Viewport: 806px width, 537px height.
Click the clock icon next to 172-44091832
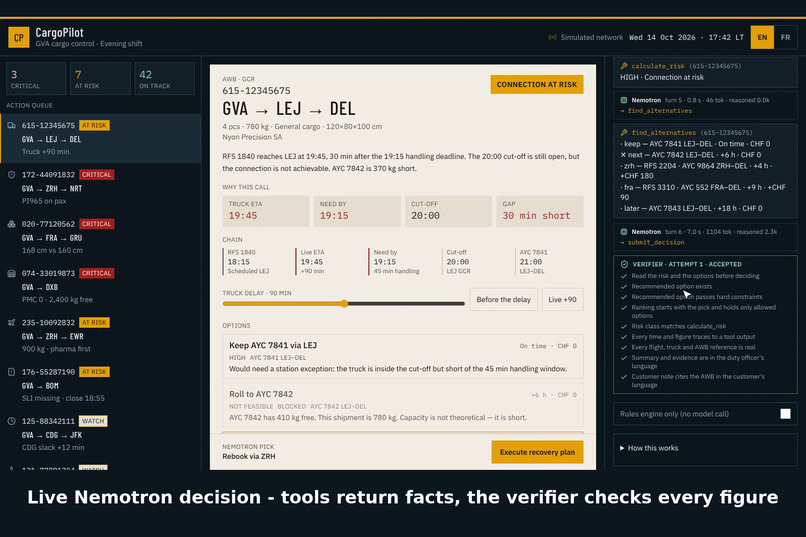(x=11, y=175)
